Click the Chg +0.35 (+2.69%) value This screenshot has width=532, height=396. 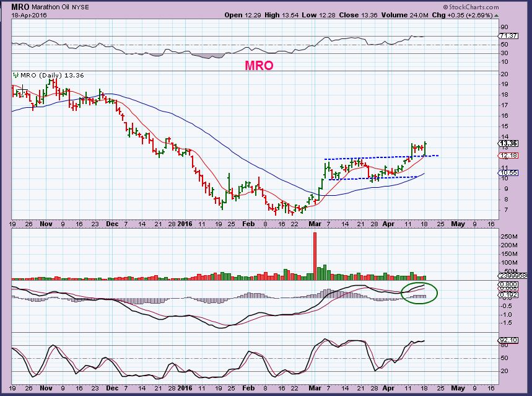[462, 15]
